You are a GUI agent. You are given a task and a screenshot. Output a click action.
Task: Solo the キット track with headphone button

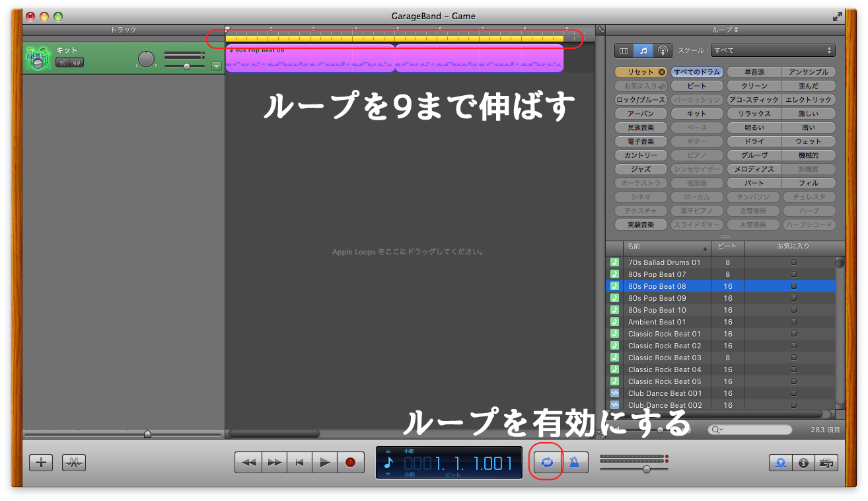point(77,62)
